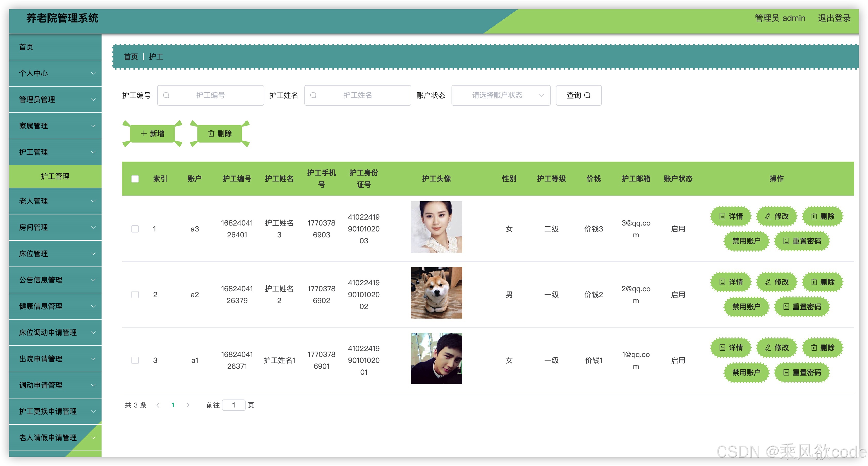Screen dimensions: 868x466
Task: Click the 退出登录 link
Action: pos(834,18)
